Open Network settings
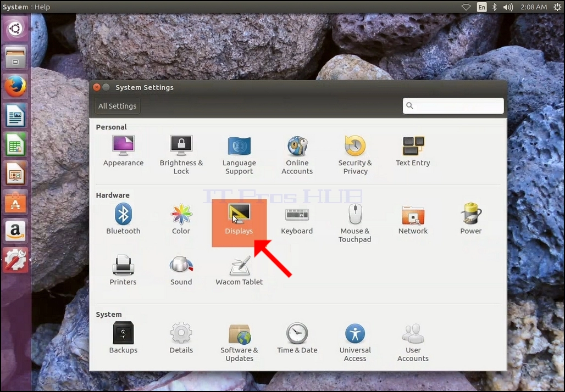The height and width of the screenshot is (392, 565). tap(413, 219)
